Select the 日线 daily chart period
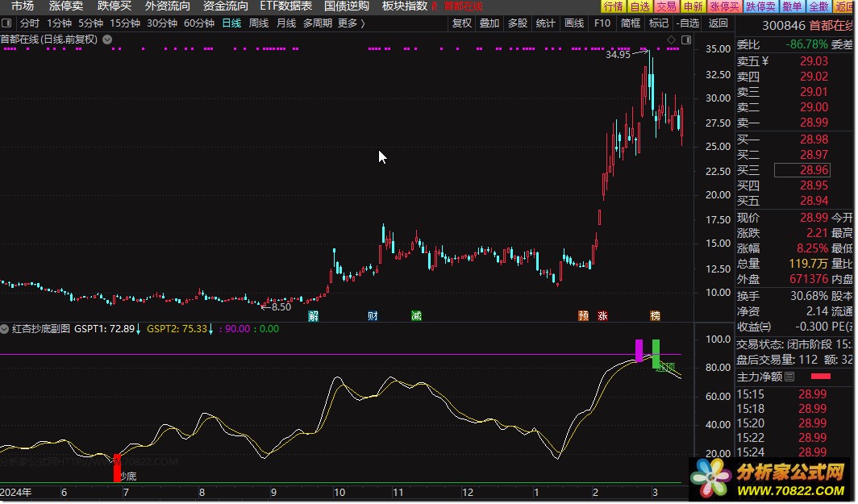Screen dimensions: 858x504 (x=231, y=23)
